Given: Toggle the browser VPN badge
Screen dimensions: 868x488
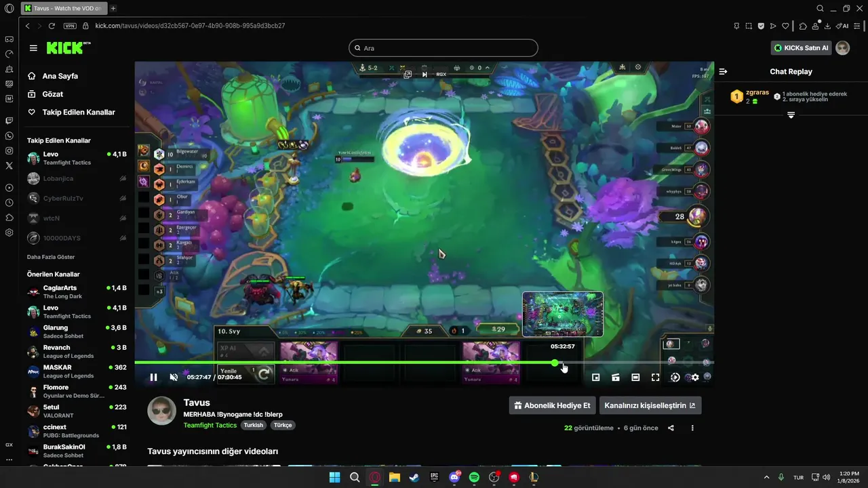Looking at the screenshot, I should click(70, 26).
